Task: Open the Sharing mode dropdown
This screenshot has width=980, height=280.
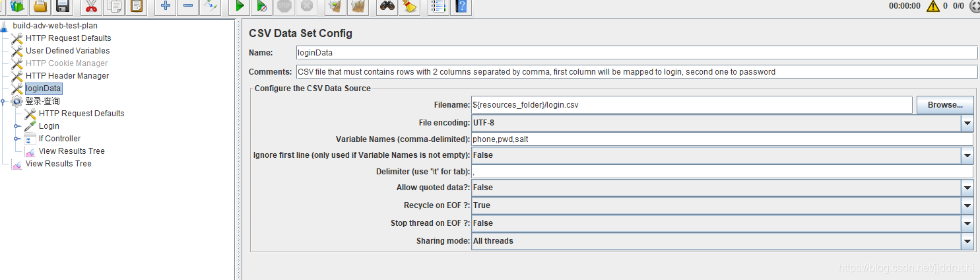Action: (967, 241)
